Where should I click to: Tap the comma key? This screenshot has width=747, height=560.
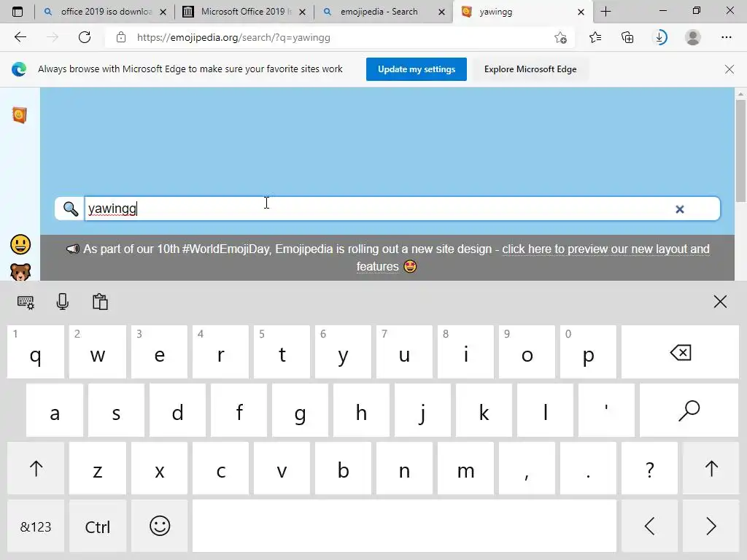click(x=527, y=468)
